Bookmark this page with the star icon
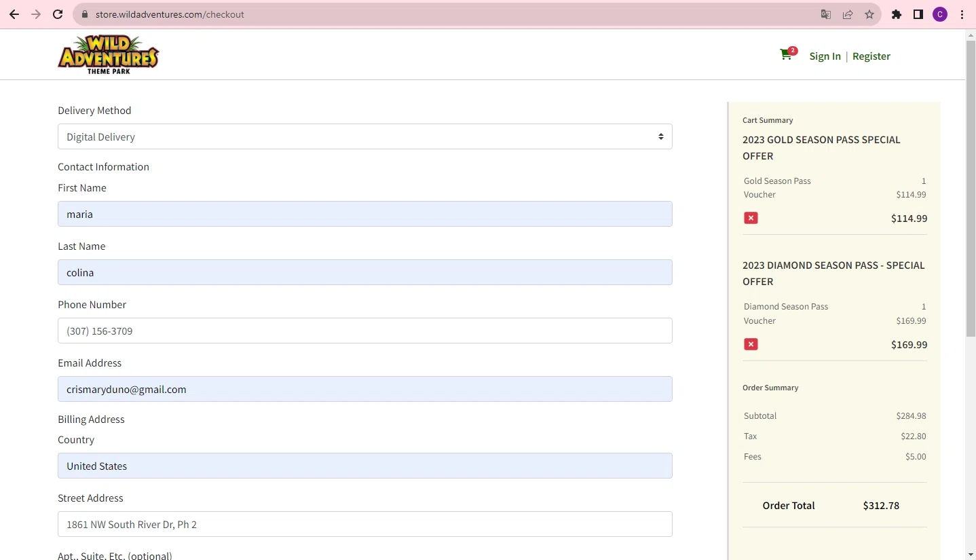Screen dimensions: 976x560 pyautogui.click(x=869, y=14)
